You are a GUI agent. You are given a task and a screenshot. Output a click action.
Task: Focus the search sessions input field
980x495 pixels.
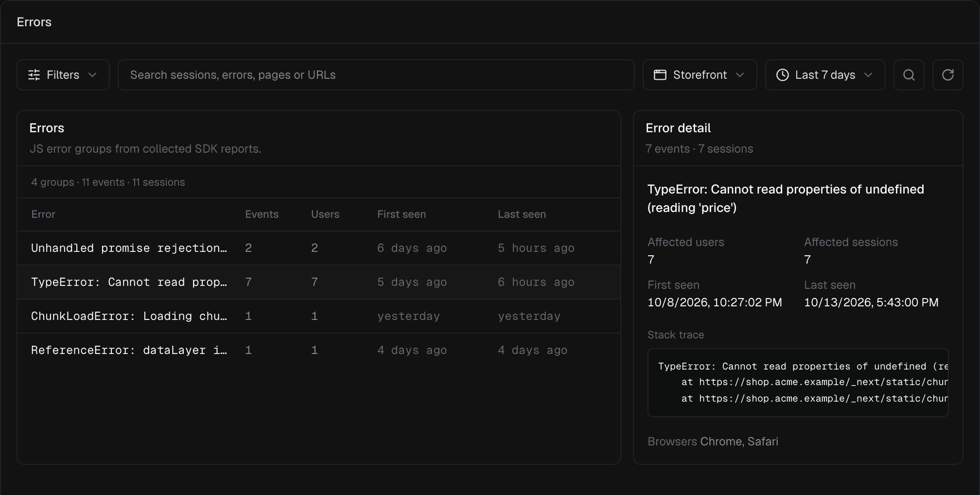pyautogui.click(x=376, y=75)
